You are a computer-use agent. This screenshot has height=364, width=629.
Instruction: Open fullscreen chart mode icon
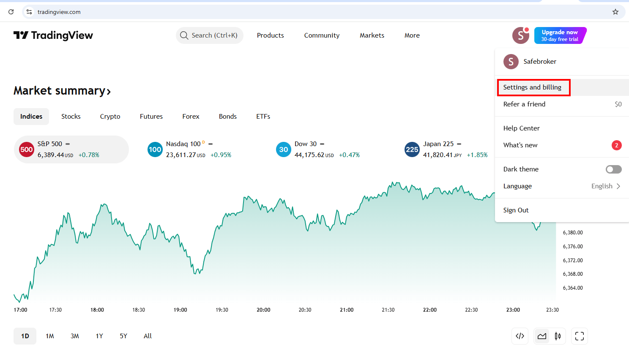coord(580,336)
